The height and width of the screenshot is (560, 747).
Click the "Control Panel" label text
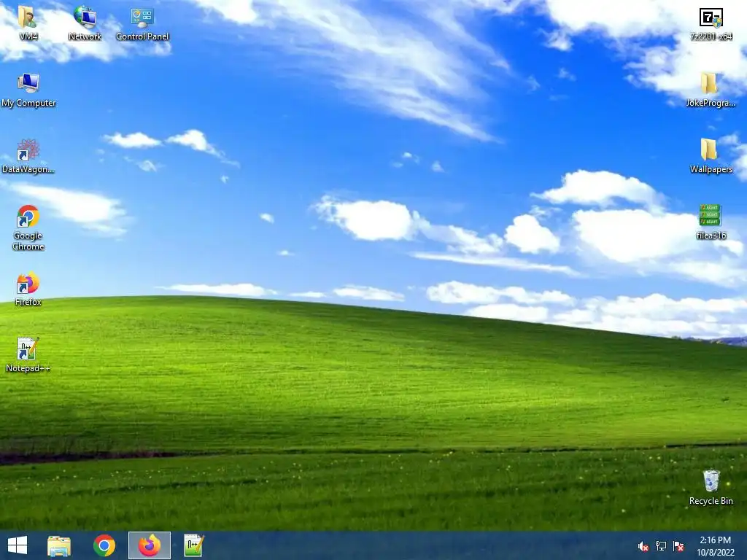click(x=142, y=36)
